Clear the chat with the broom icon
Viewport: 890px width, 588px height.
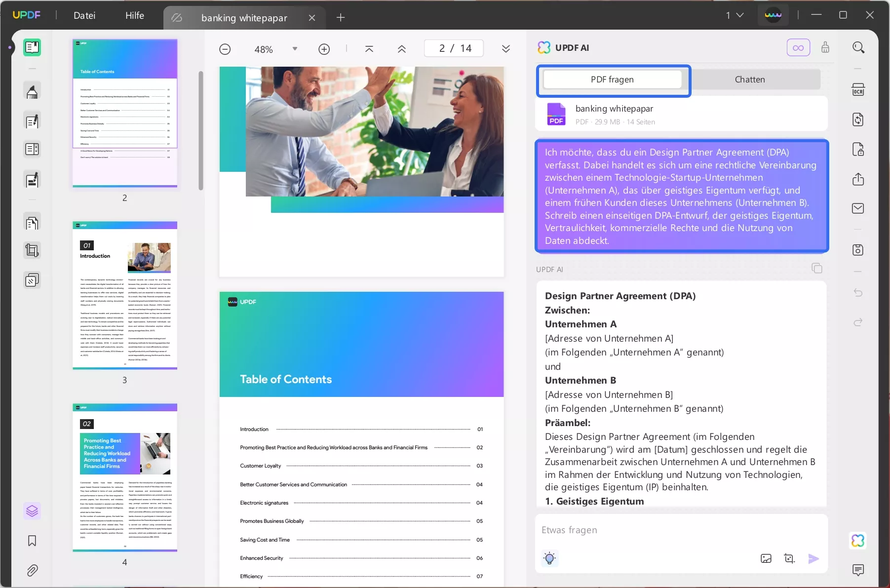click(825, 47)
